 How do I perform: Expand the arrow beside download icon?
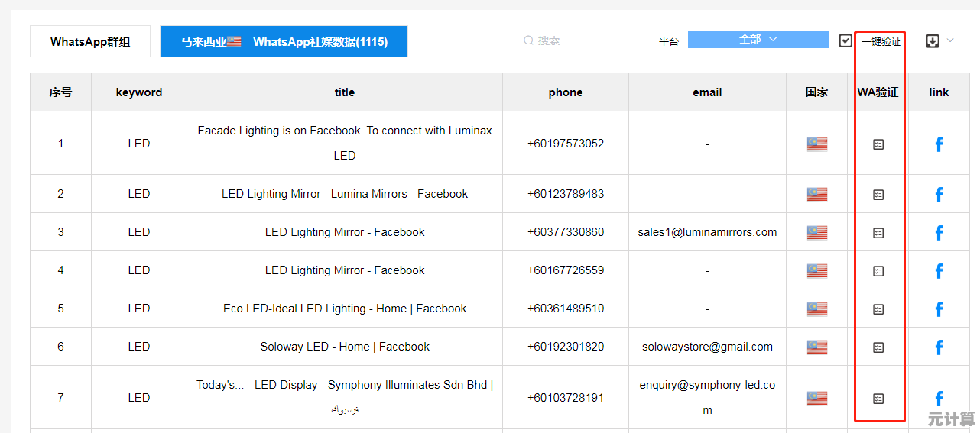[x=950, y=40]
